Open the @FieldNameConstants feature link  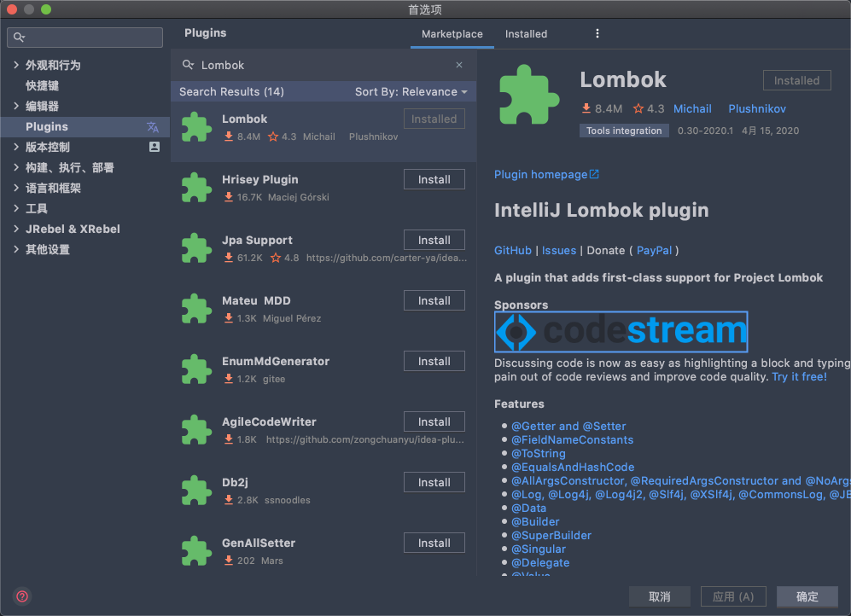(x=572, y=439)
